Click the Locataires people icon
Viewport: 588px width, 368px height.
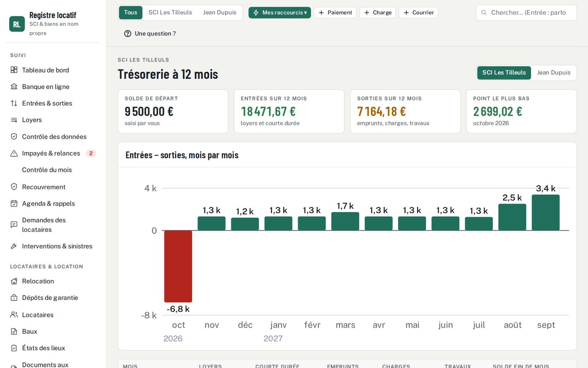point(14,315)
